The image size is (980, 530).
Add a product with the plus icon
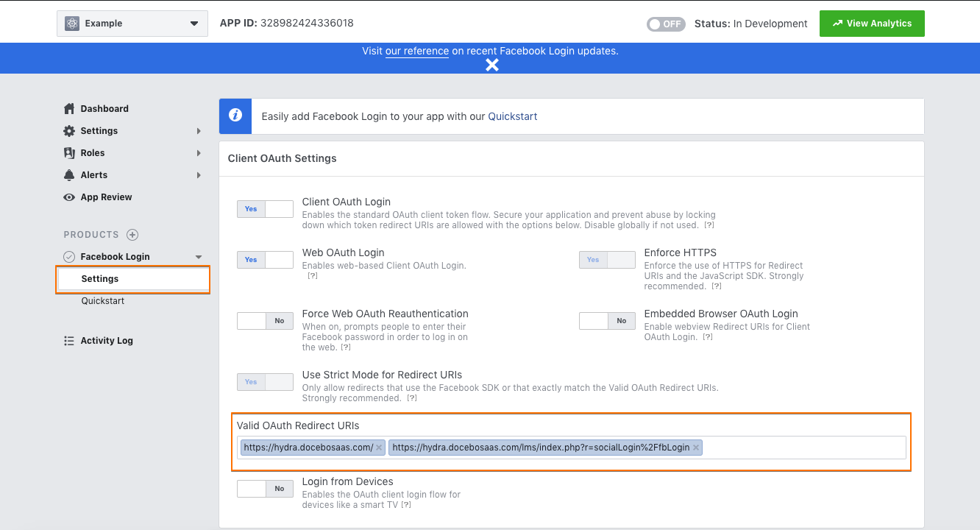[132, 235]
